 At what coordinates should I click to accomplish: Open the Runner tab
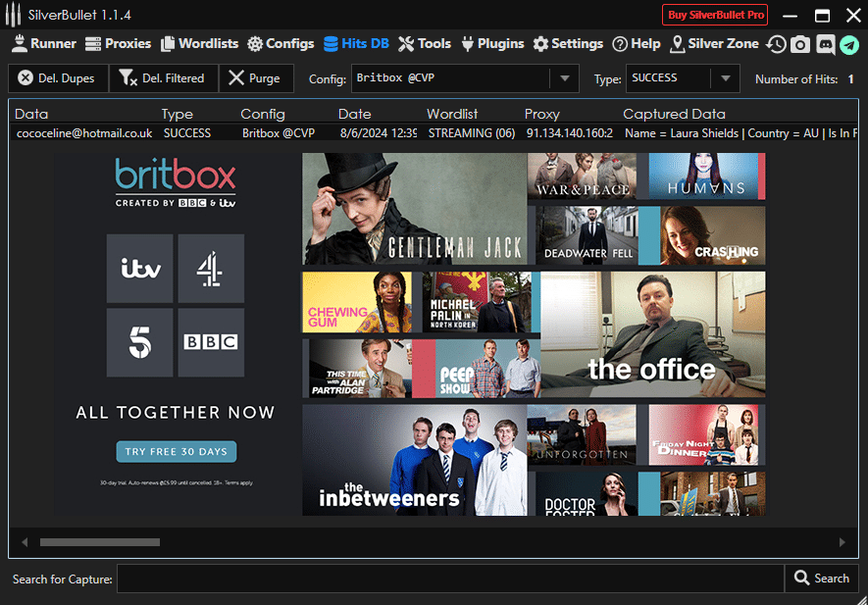click(x=44, y=44)
